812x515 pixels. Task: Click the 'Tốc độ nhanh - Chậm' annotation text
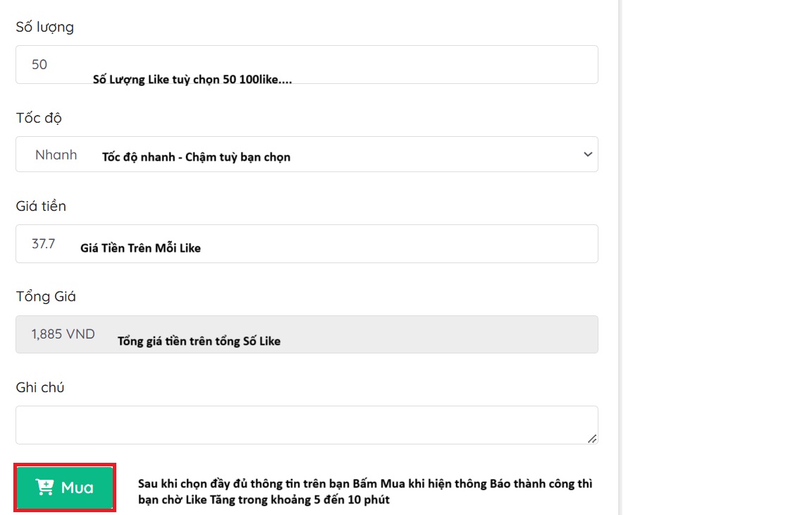click(196, 157)
